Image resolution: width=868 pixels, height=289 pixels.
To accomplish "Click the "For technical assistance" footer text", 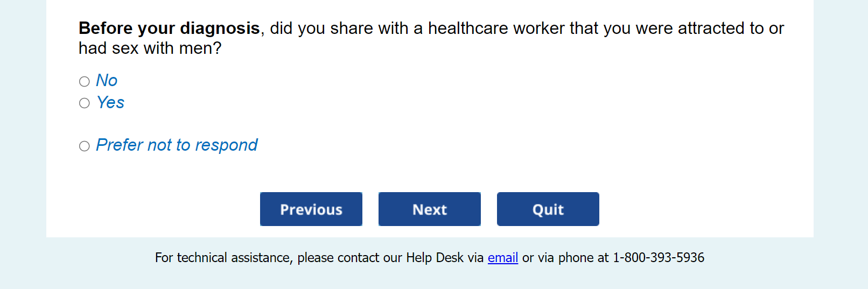I will click(223, 258).
